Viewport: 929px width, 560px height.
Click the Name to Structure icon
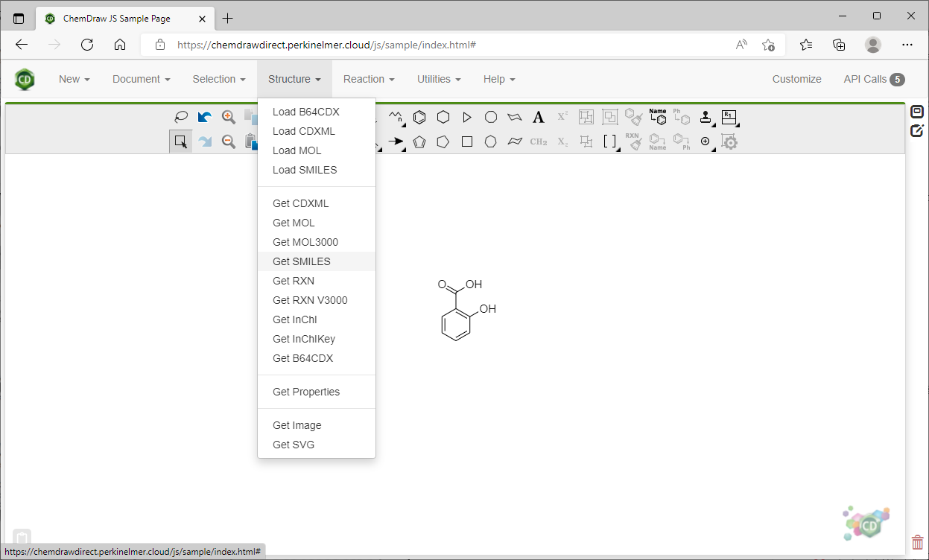tap(658, 117)
